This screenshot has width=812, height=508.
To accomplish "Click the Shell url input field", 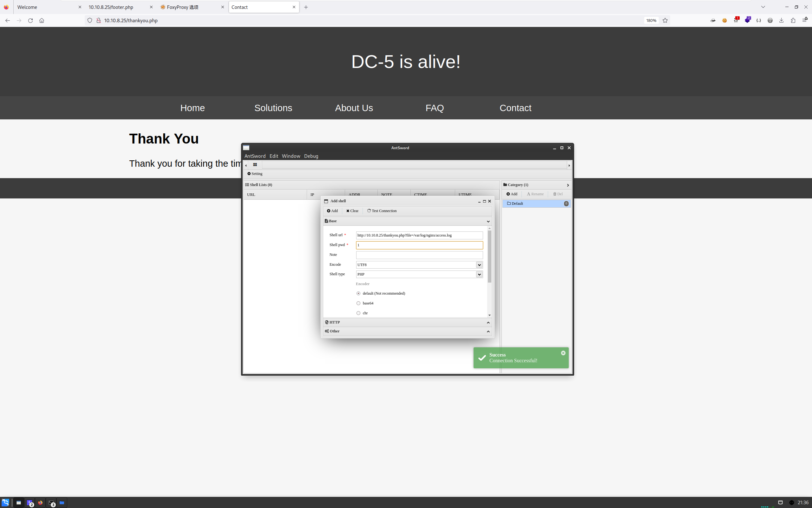I will pos(419,235).
